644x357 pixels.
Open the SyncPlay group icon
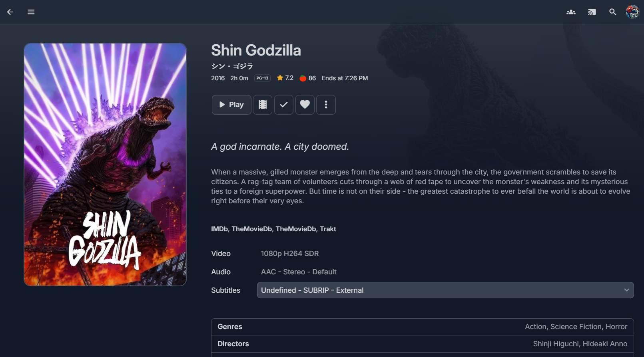571,12
